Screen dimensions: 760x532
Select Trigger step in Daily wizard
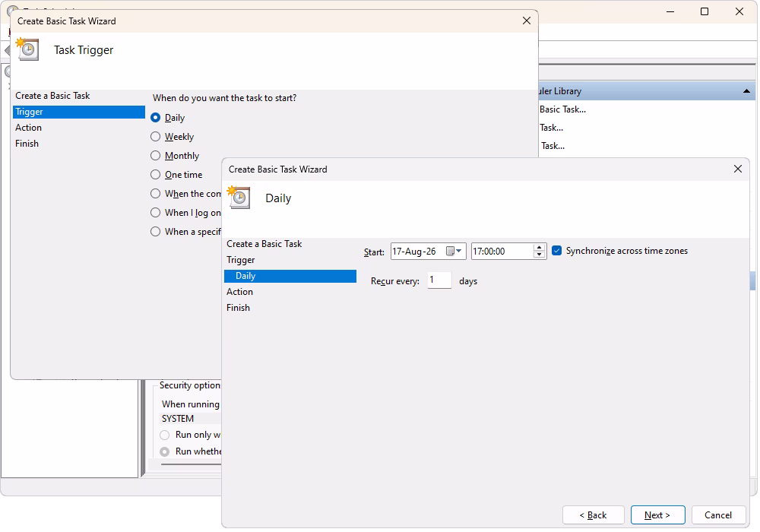(241, 260)
